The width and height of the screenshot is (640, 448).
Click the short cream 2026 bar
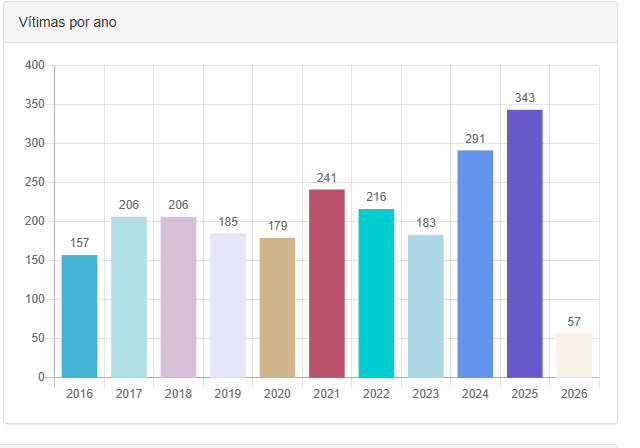(x=574, y=355)
